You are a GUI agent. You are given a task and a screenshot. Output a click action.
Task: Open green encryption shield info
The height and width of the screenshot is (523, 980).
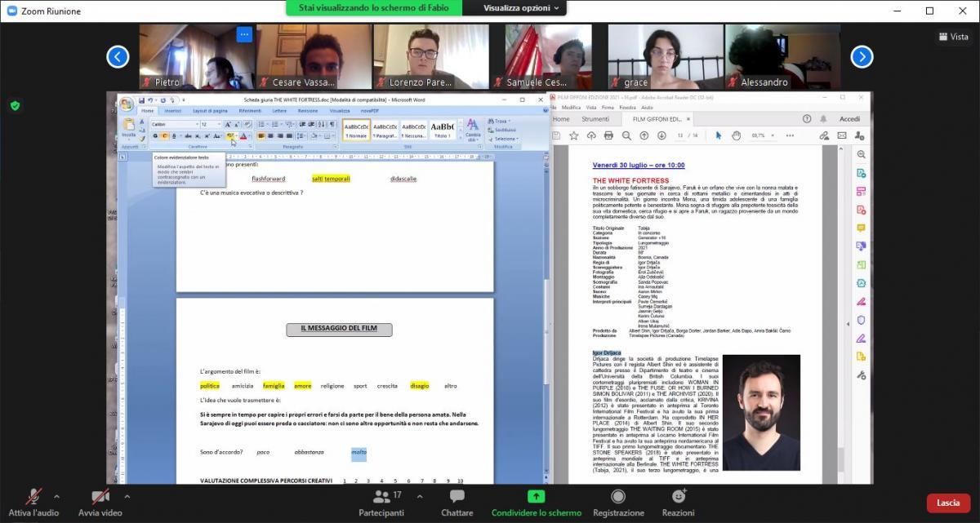tap(15, 105)
